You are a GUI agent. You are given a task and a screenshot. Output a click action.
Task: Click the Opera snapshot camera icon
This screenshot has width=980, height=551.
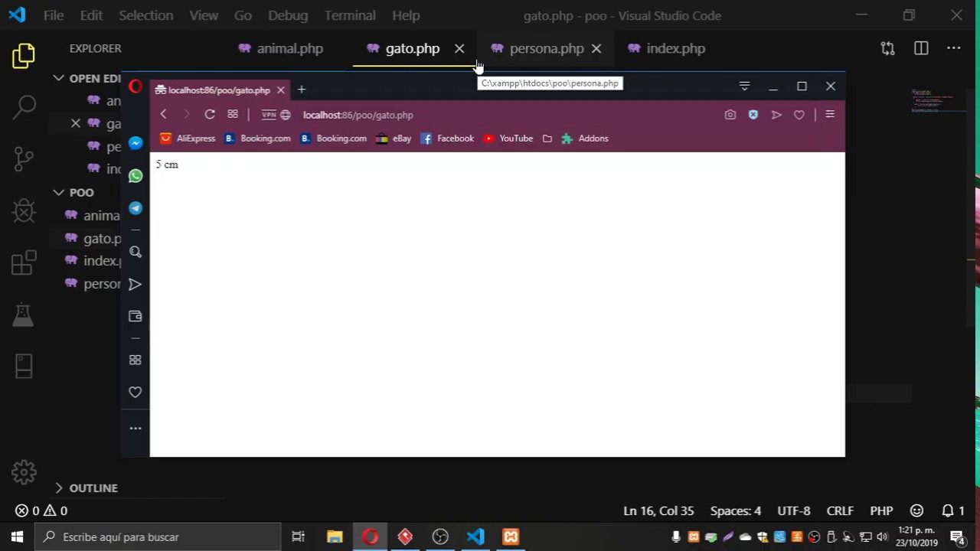[730, 115]
